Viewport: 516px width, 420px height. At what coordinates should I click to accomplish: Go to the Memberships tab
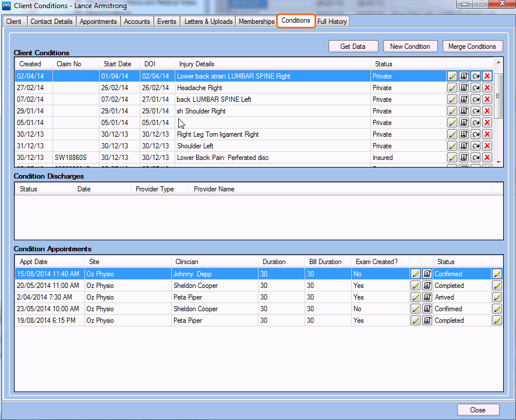tap(256, 20)
